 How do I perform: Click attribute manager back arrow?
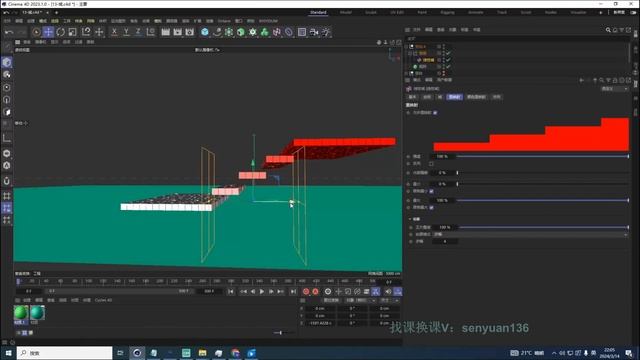point(581,80)
